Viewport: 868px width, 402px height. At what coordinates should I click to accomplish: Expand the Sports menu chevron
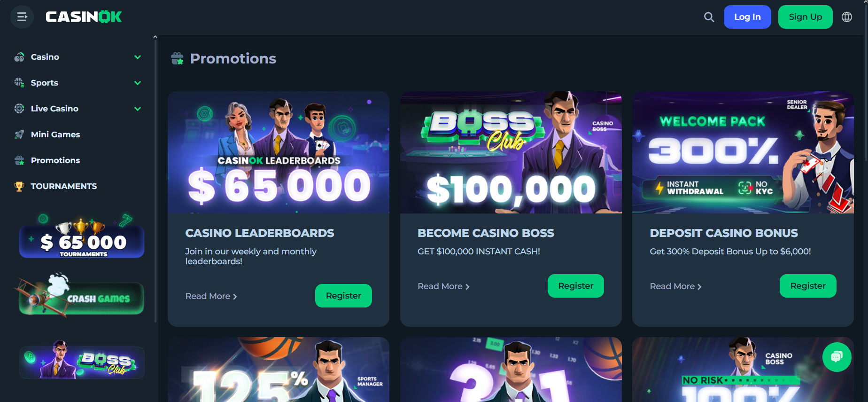pos(138,83)
